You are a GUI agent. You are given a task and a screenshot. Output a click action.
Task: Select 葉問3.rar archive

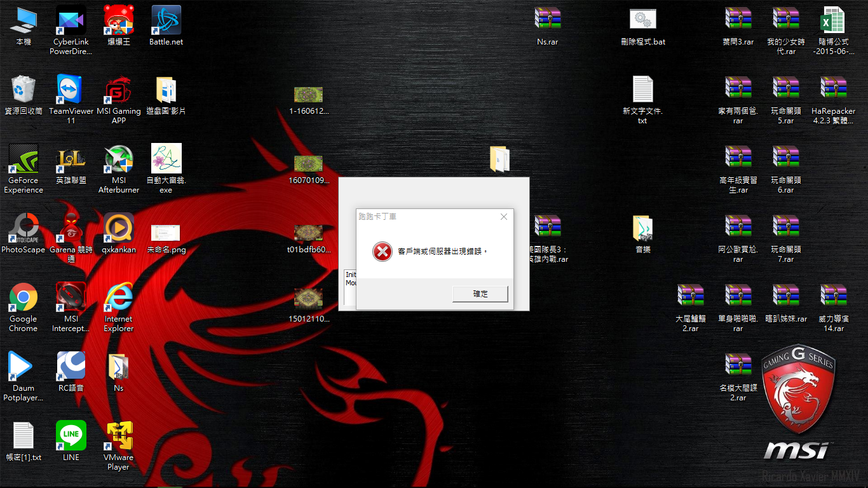click(x=738, y=26)
